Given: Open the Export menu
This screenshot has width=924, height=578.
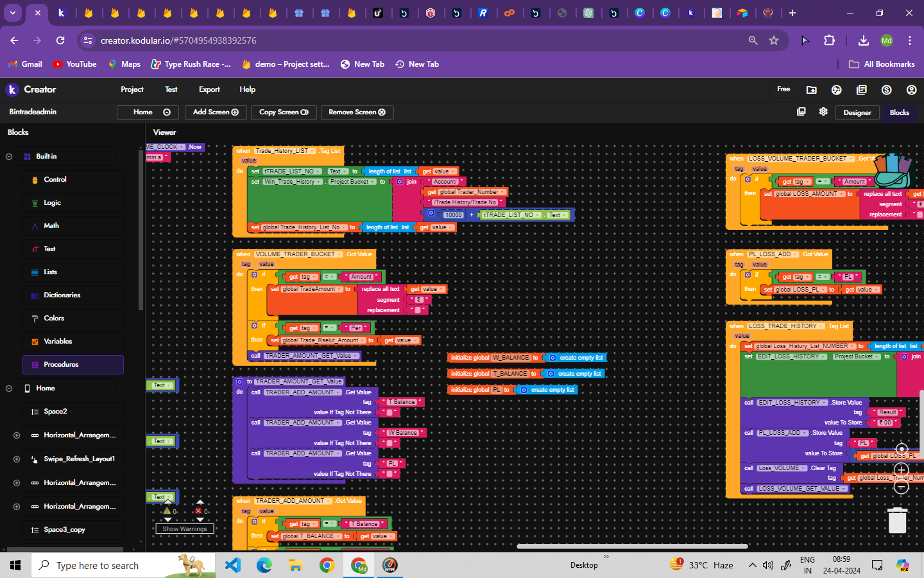Looking at the screenshot, I should [x=209, y=89].
